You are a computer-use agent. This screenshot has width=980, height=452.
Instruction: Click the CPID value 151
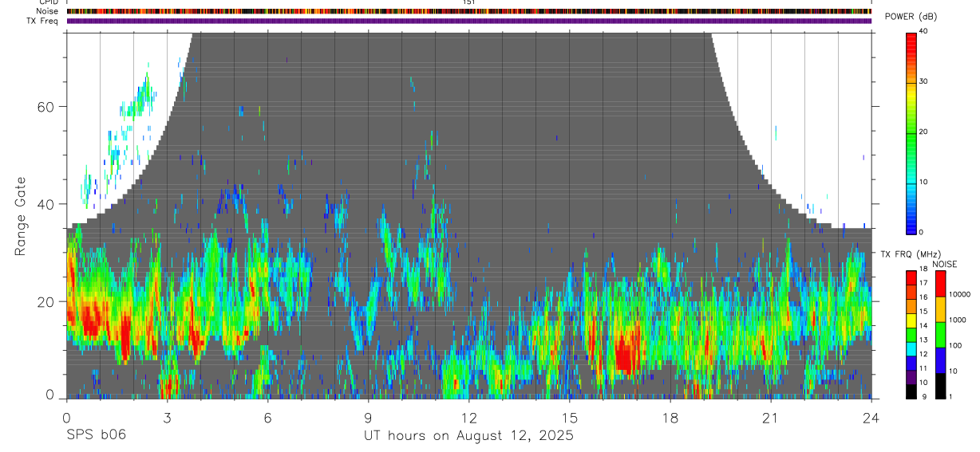pyautogui.click(x=468, y=2)
